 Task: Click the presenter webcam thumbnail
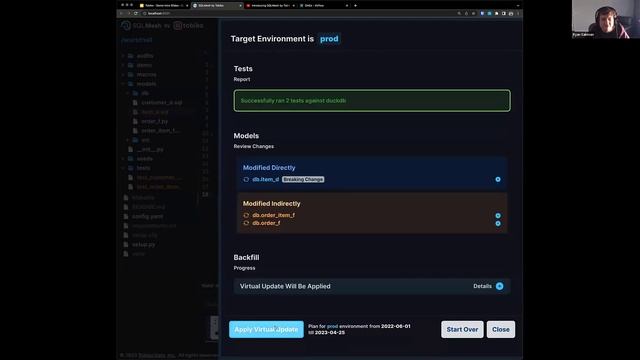coord(606,19)
